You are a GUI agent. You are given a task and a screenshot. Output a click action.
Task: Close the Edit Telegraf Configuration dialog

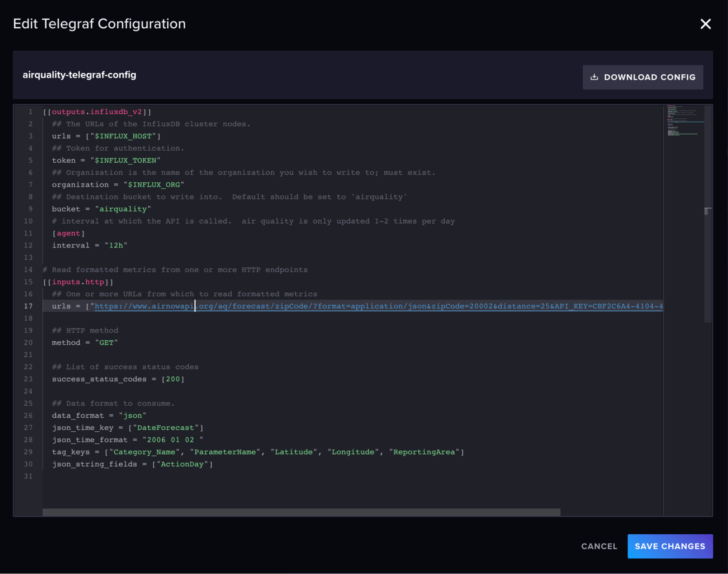tap(705, 24)
